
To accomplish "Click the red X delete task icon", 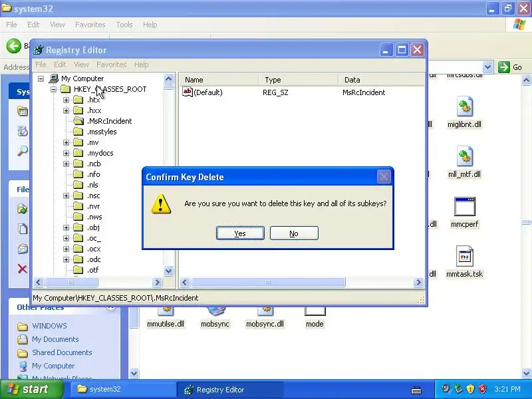I will click(23, 269).
